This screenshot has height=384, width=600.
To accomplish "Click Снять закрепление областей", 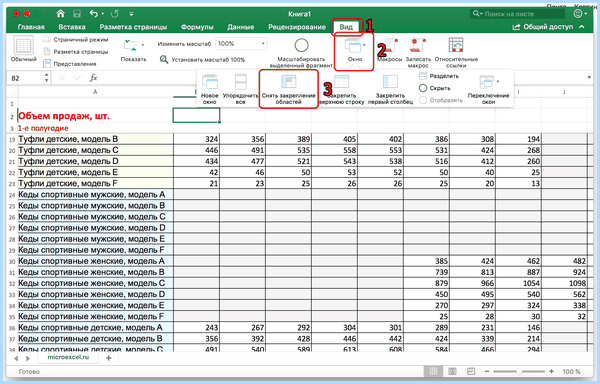I will pyautogui.click(x=289, y=89).
